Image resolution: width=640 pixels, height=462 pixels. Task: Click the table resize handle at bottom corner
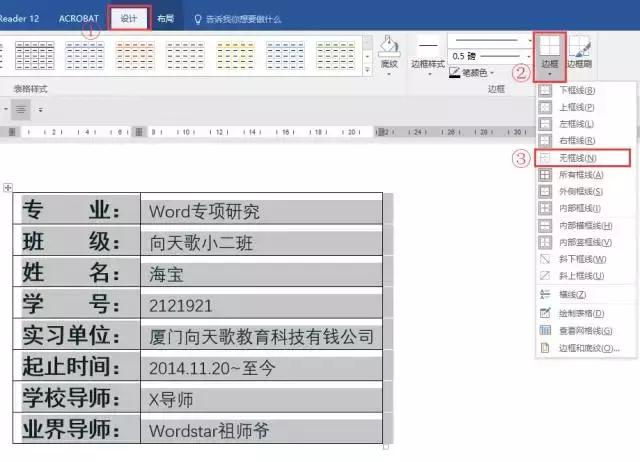pyautogui.click(x=386, y=447)
